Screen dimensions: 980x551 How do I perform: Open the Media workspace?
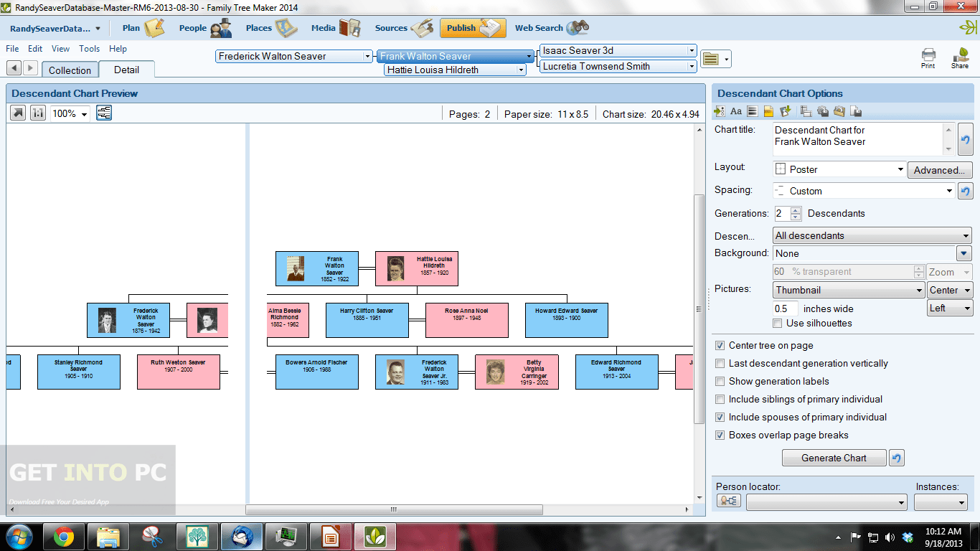[336, 28]
